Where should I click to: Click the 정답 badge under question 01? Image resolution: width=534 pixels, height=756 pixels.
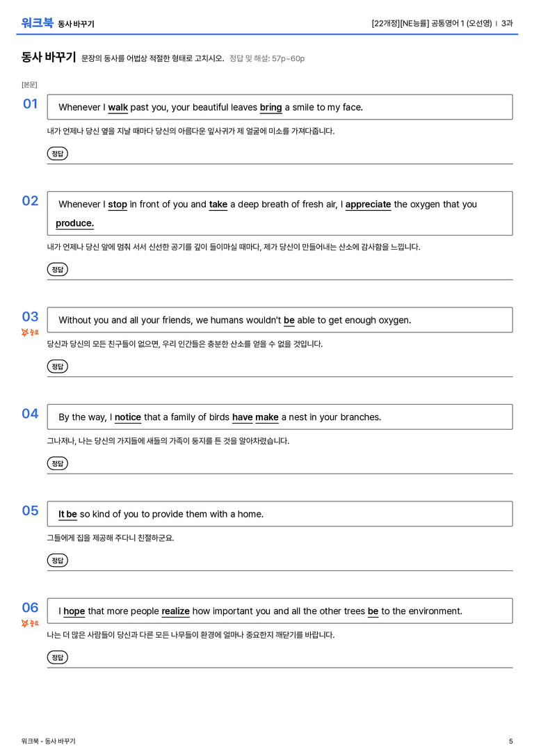pyautogui.click(x=57, y=154)
